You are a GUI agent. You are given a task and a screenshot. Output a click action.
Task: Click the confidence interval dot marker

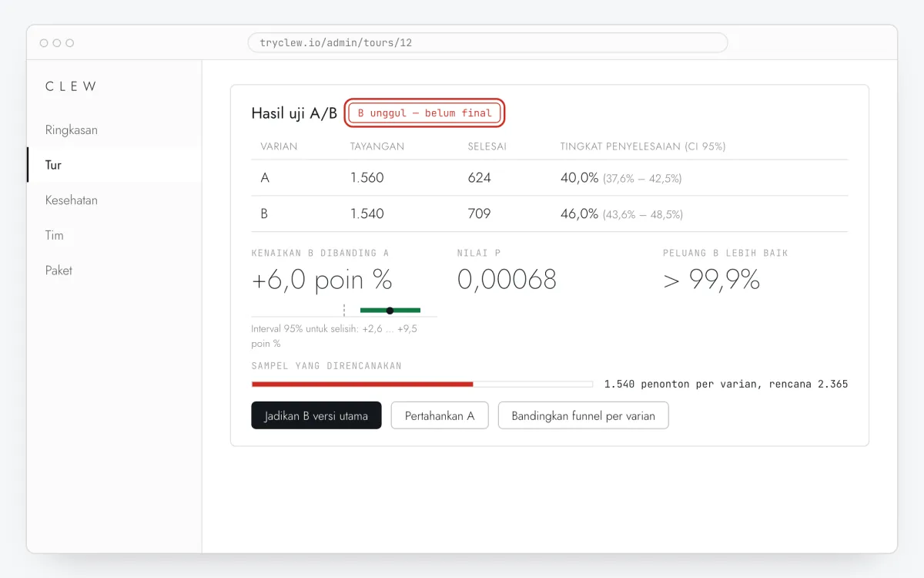point(390,311)
